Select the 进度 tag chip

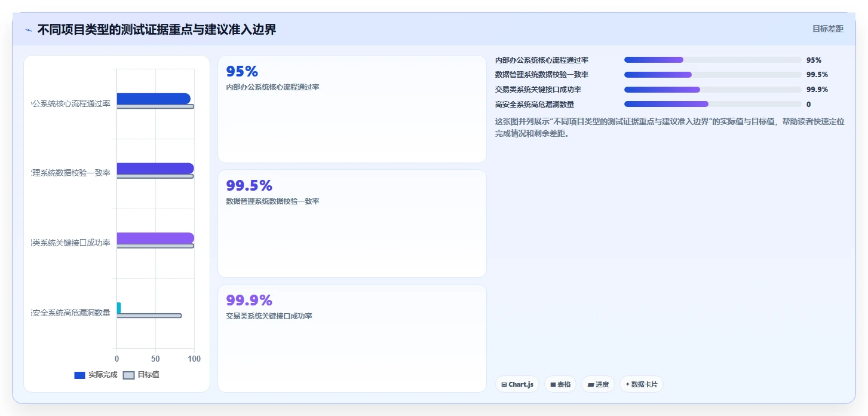pyautogui.click(x=598, y=384)
